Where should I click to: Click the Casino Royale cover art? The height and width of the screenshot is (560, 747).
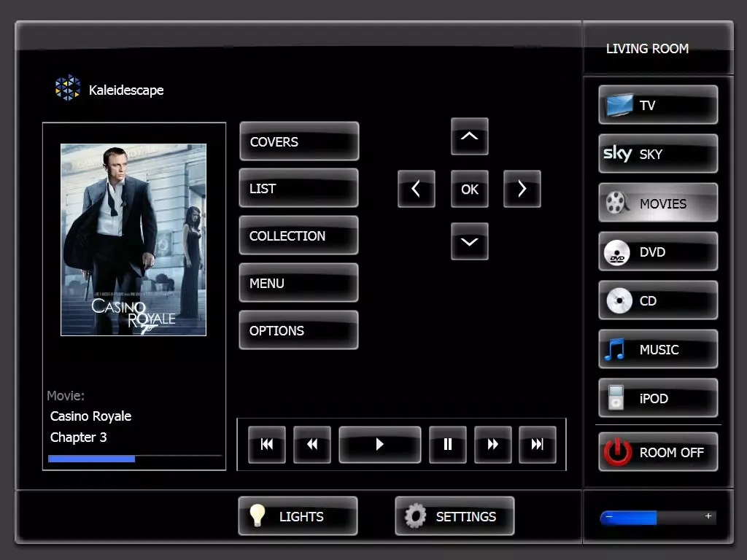click(133, 240)
